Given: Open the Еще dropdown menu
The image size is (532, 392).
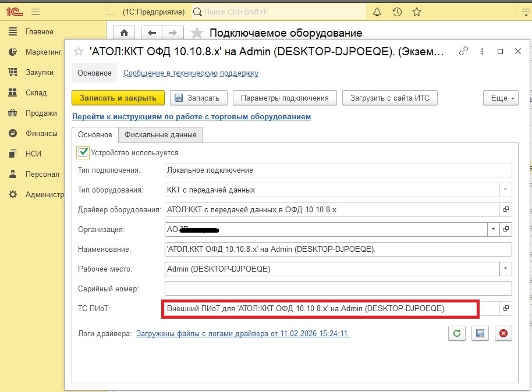Looking at the screenshot, I should coord(501,98).
